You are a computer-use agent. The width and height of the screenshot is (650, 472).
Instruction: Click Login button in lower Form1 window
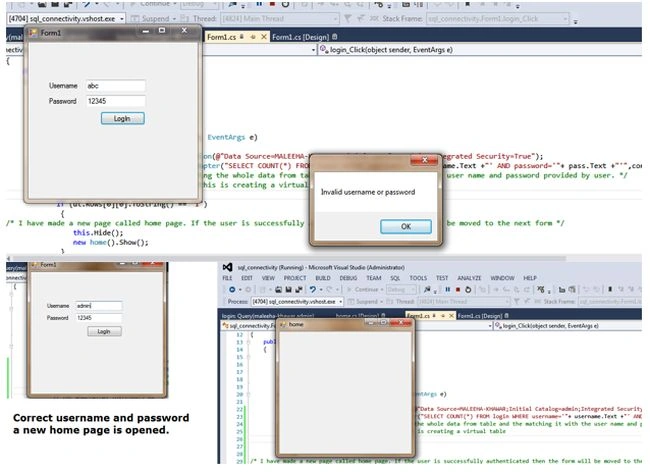pos(104,332)
